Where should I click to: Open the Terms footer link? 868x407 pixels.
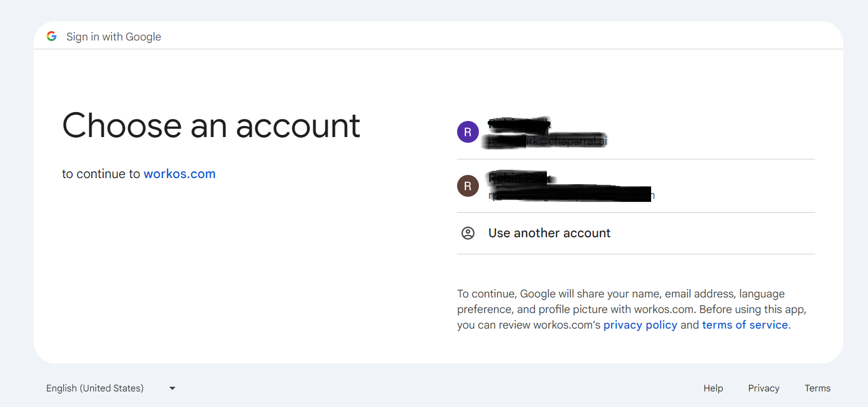[x=817, y=388]
